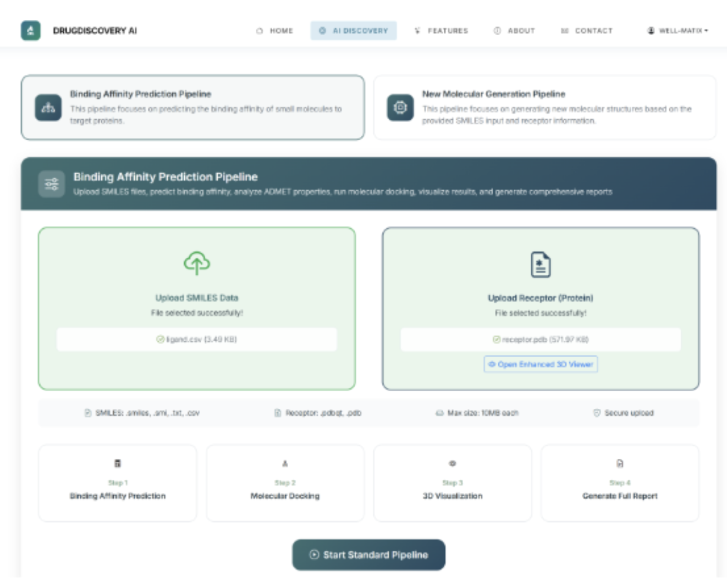The image size is (727, 588).
Task: Expand the ligand.csv file details entry
Action: (197, 340)
